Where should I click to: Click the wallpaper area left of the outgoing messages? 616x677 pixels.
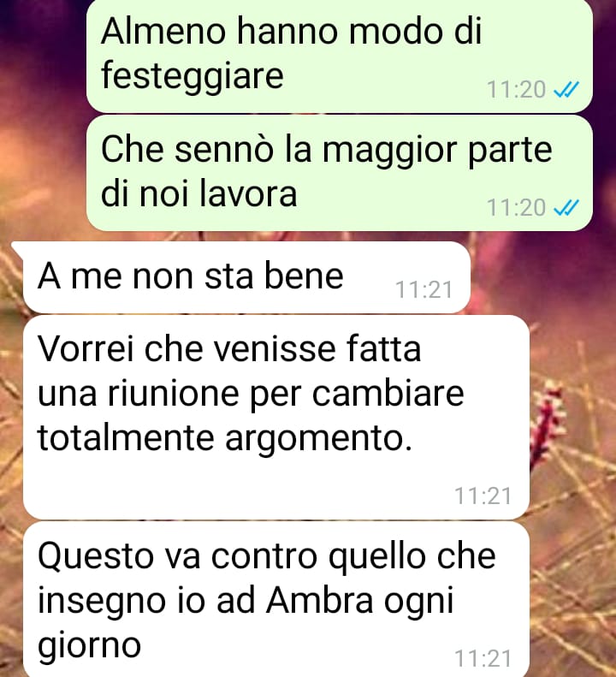tap(43, 116)
